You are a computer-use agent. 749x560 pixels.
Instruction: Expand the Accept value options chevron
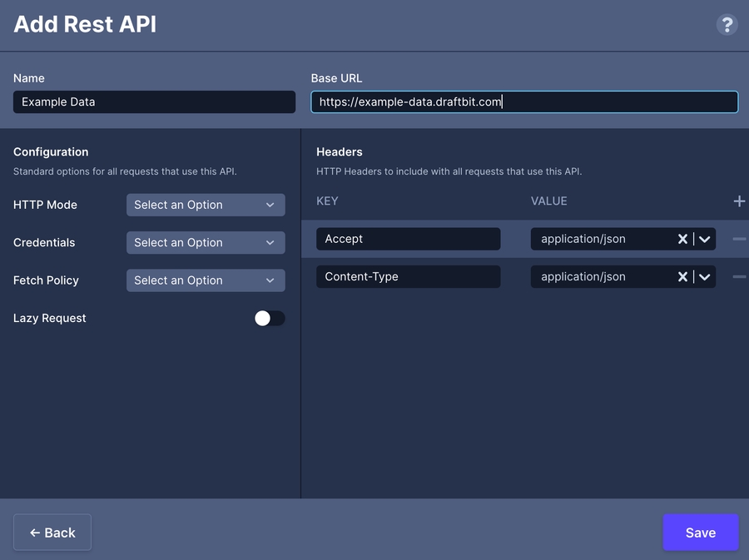tap(705, 239)
